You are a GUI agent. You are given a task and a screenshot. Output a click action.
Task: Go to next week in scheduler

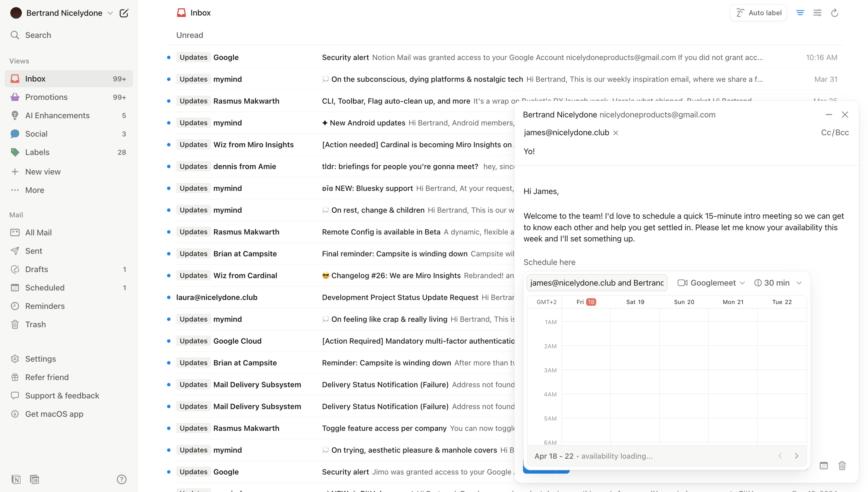pyautogui.click(x=797, y=456)
